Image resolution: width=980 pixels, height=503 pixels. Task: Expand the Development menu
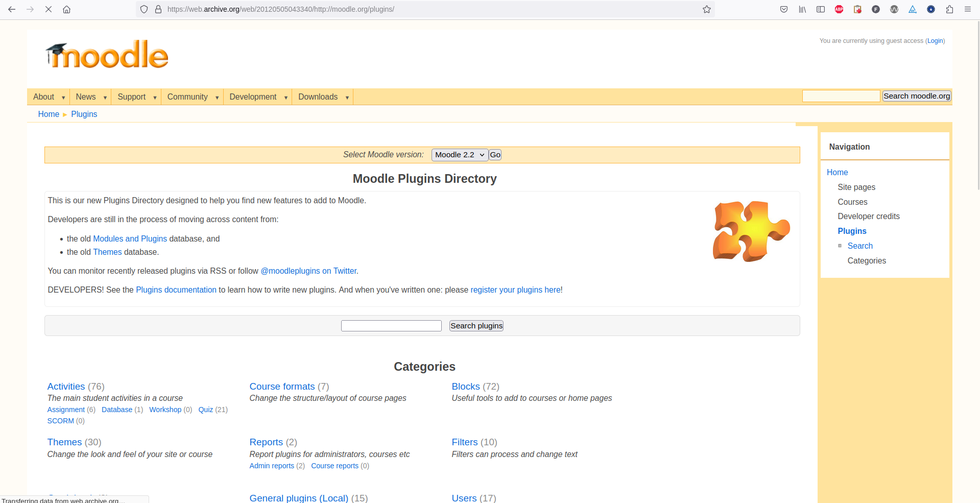click(x=258, y=97)
